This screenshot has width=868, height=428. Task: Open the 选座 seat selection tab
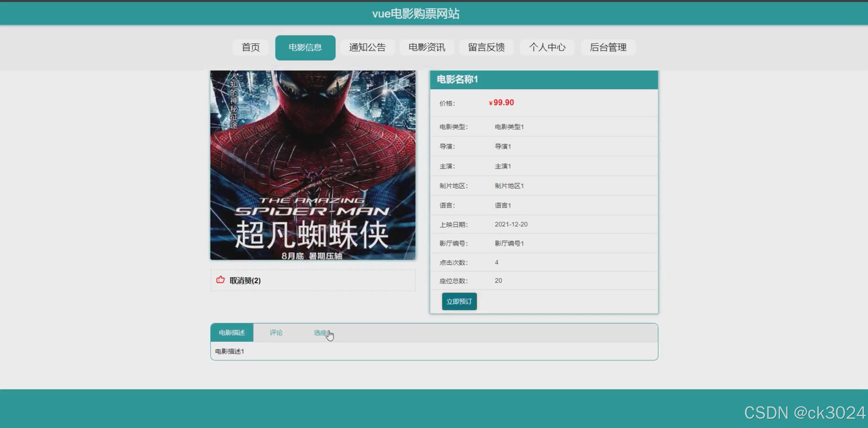(x=320, y=333)
